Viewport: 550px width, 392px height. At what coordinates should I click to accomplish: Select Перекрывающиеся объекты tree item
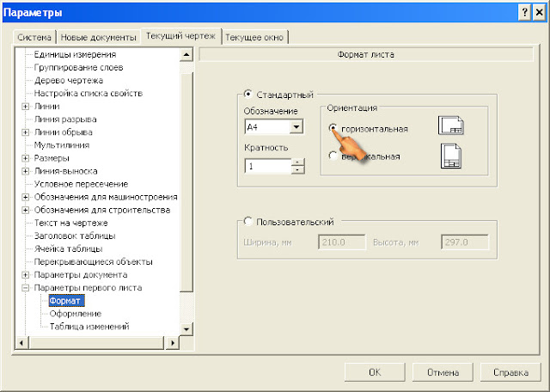pos(94,262)
